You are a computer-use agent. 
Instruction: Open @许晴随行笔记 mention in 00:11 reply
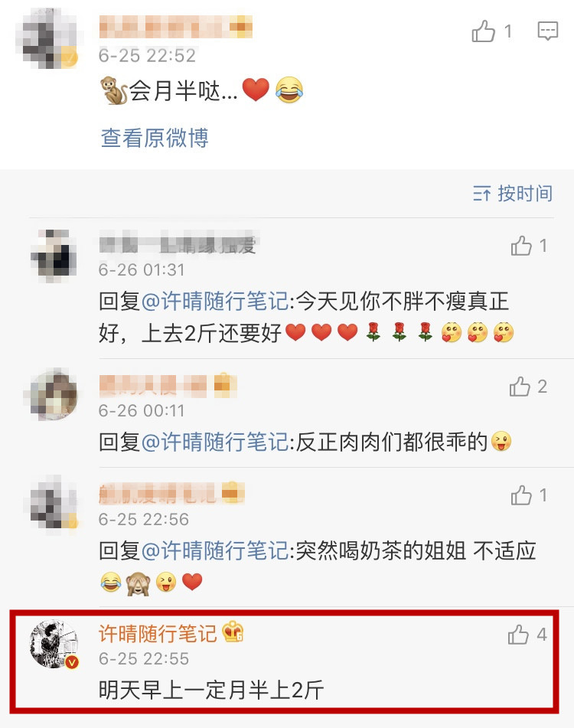point(215,442)
